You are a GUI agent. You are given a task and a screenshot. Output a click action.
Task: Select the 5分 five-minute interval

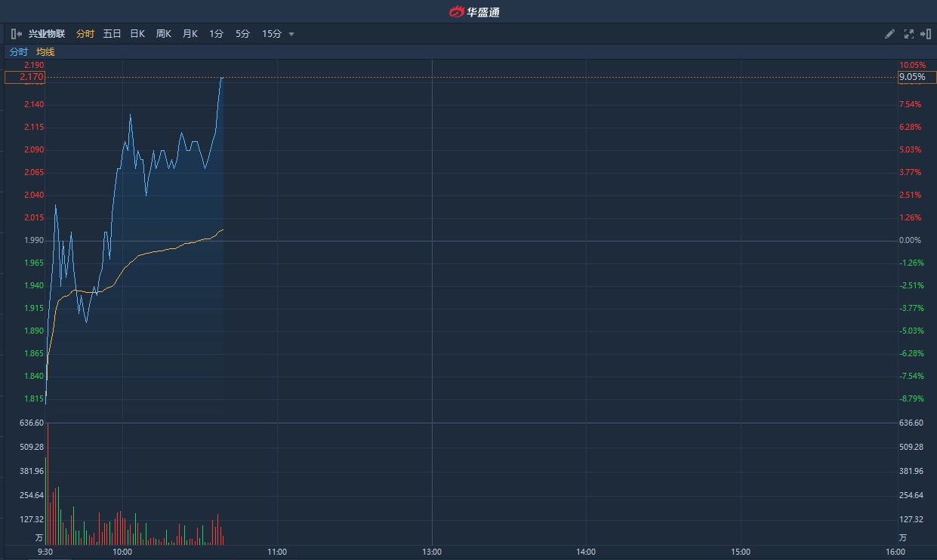click(242, 34)
